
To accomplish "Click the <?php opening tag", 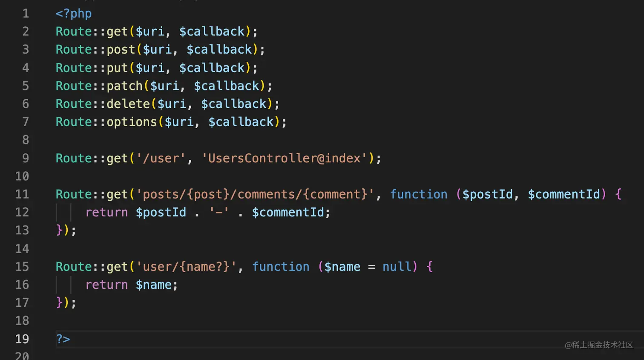I will coord(73,14).
